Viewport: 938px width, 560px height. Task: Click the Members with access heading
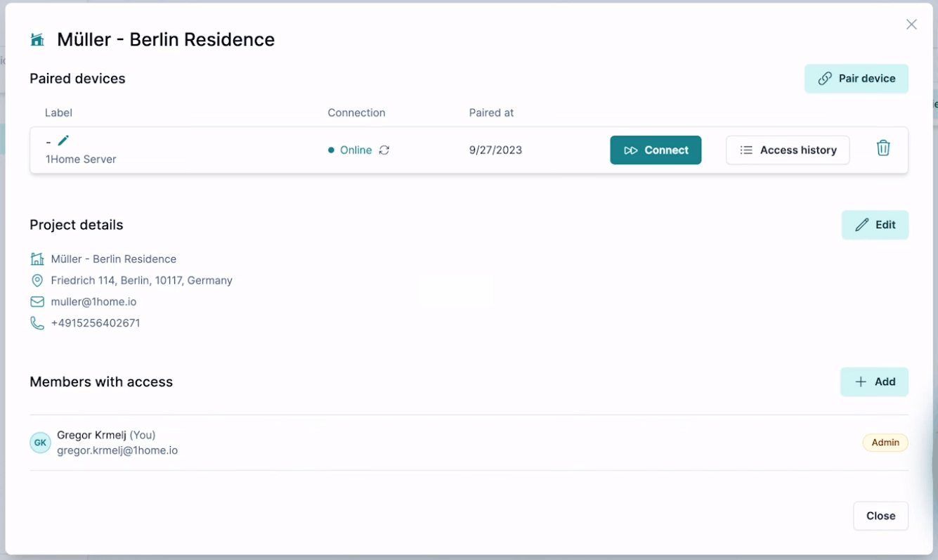click(x=101, y=382)
